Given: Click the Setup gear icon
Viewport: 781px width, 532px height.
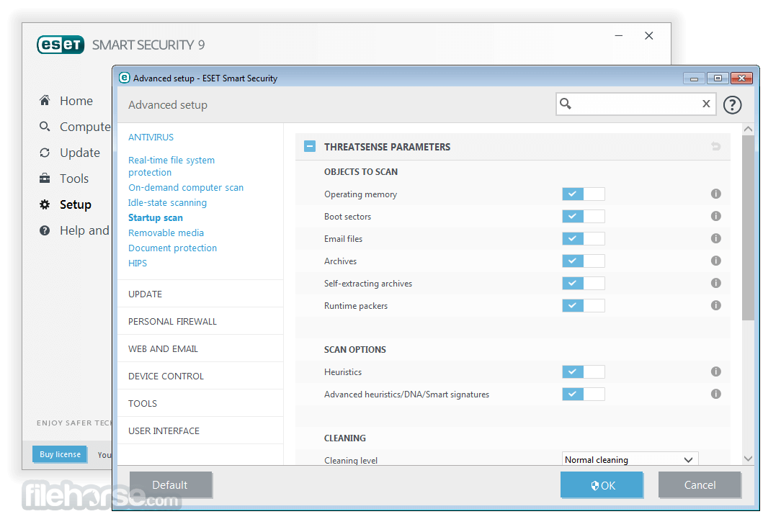Looking at the screenshot, I should (x=45, y=204).
